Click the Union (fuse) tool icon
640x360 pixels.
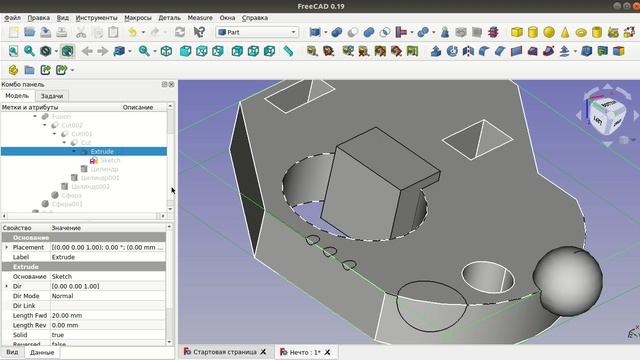coord(369,32)
